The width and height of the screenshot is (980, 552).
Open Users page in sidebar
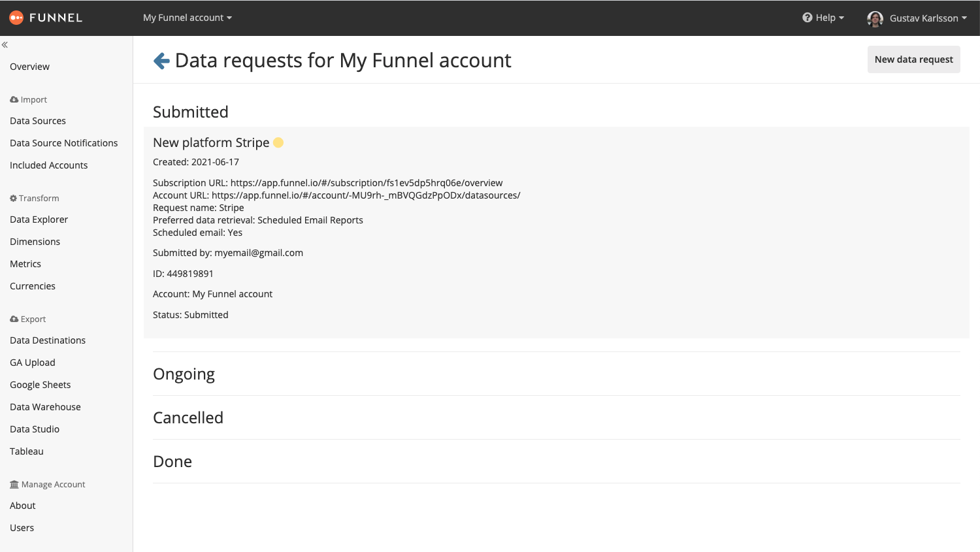tap(22, 528)
